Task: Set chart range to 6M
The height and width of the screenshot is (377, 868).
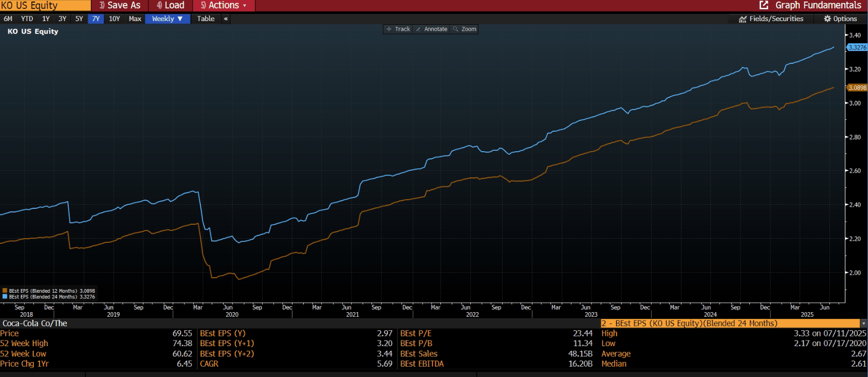Action: (8, 19)
